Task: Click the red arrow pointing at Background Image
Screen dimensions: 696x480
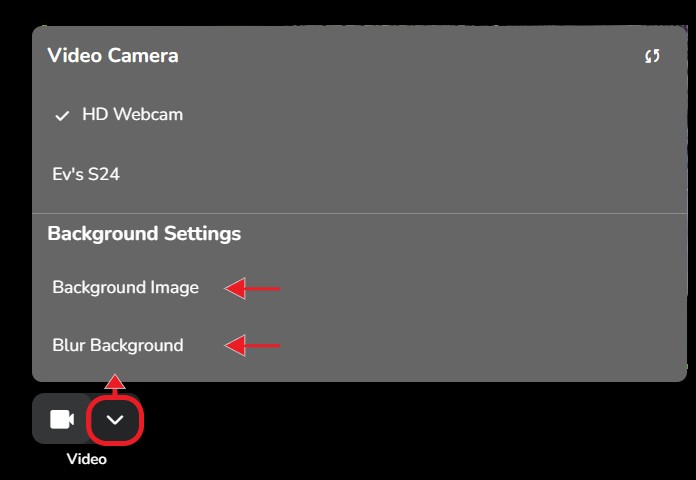Action: tap(251, 289)
